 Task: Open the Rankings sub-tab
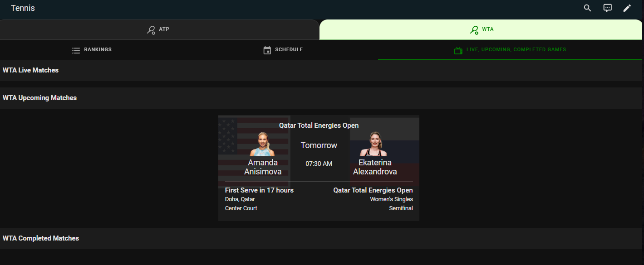92,50
